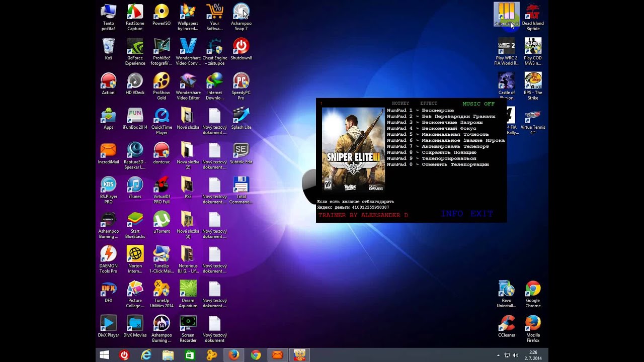Click the Sniper Elite III cover image

pyautogui.click(x=353, y=150)
